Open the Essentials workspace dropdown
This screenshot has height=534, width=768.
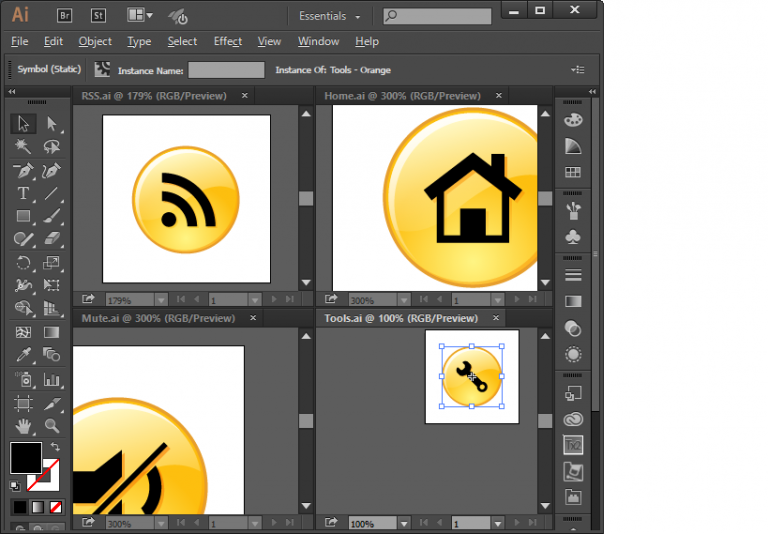coord(330,16)
